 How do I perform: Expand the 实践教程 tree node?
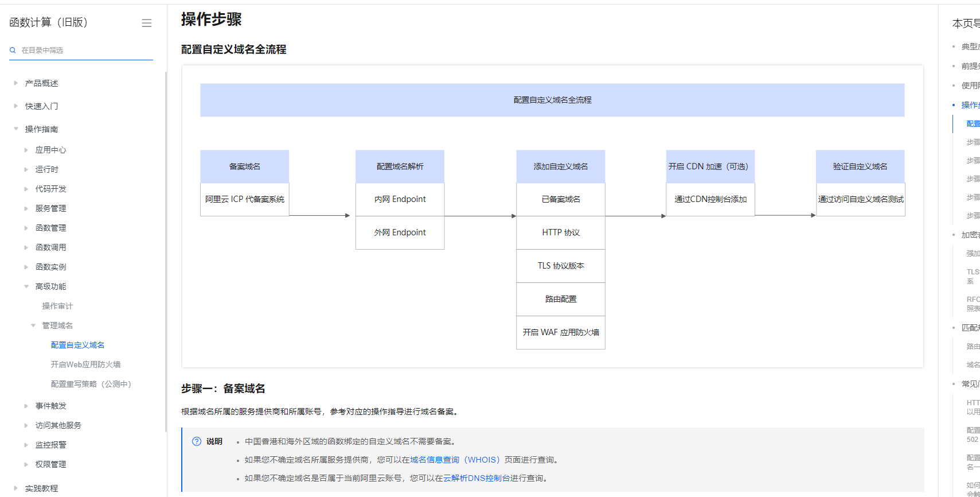pyautogui.click(x=16, y=488)
